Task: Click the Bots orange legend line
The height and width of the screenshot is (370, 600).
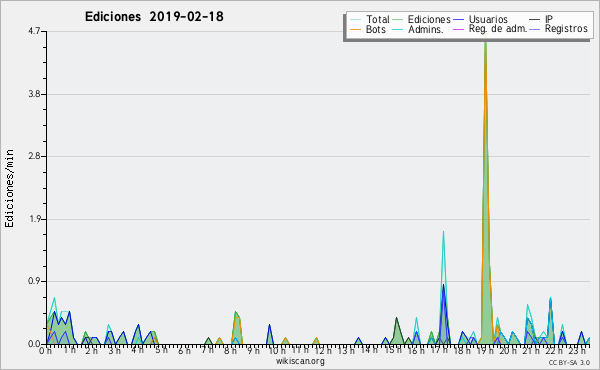Action: [x=355, y=29]
